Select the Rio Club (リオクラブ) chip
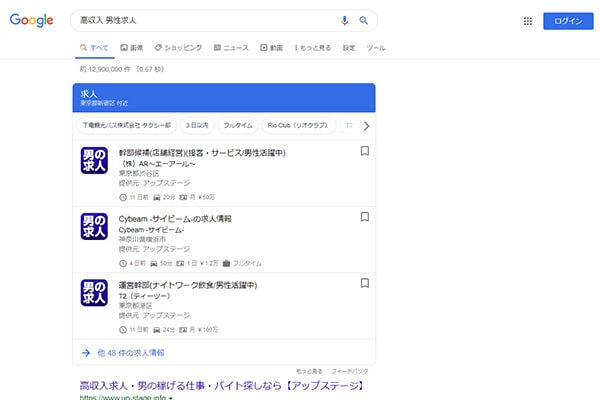Viewport: 600px width, 400px height. 297,126
